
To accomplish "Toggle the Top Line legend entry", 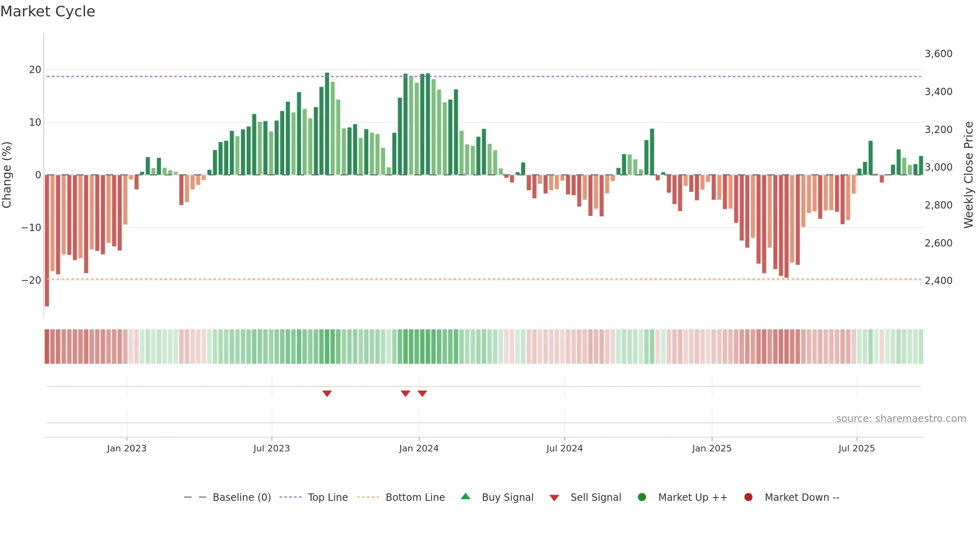I will (314, 497).
